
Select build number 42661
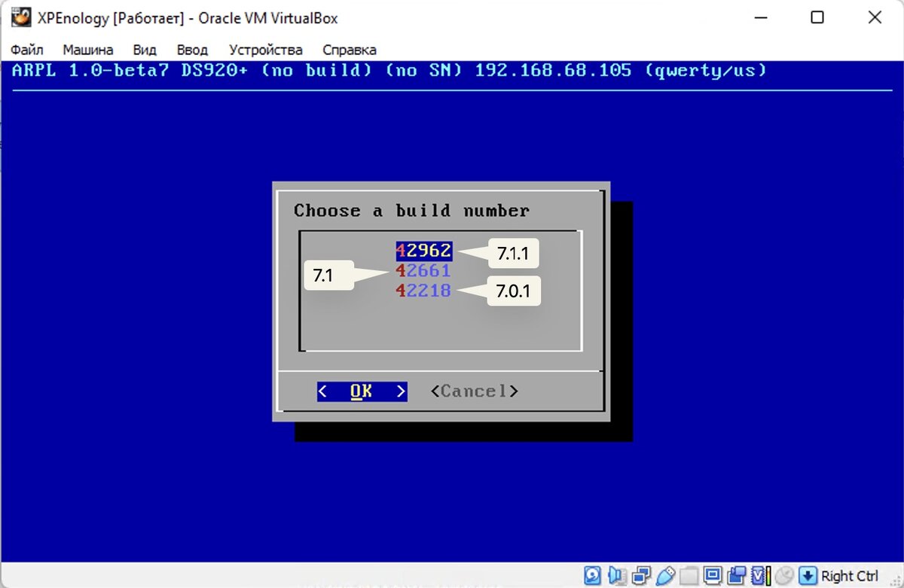(x=424, y=270)
